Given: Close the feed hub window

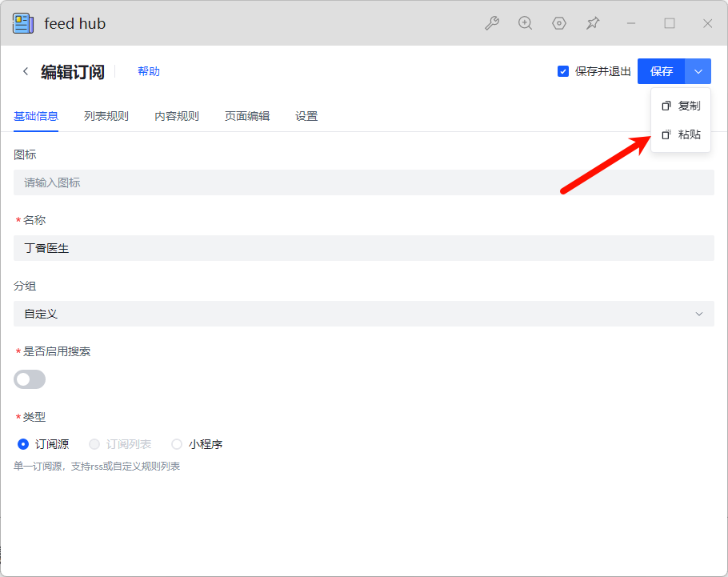Looking at the screenshot, I should click(707, 23).
